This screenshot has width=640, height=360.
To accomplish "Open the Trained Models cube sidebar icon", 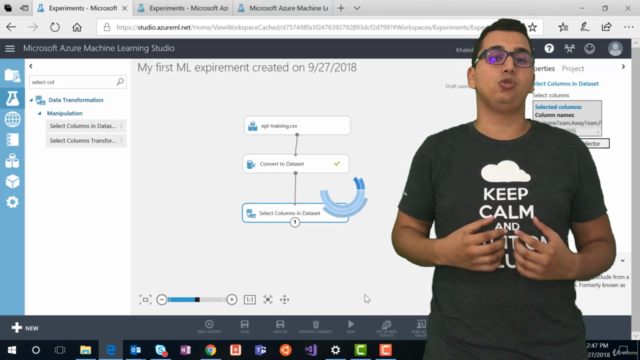I will (12, 181).
